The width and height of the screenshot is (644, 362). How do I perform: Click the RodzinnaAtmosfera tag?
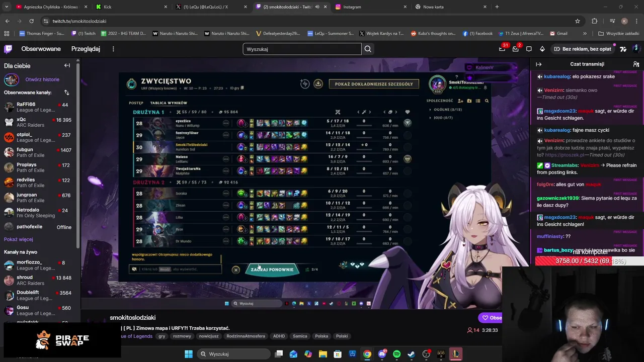click(x=246, y=336)
